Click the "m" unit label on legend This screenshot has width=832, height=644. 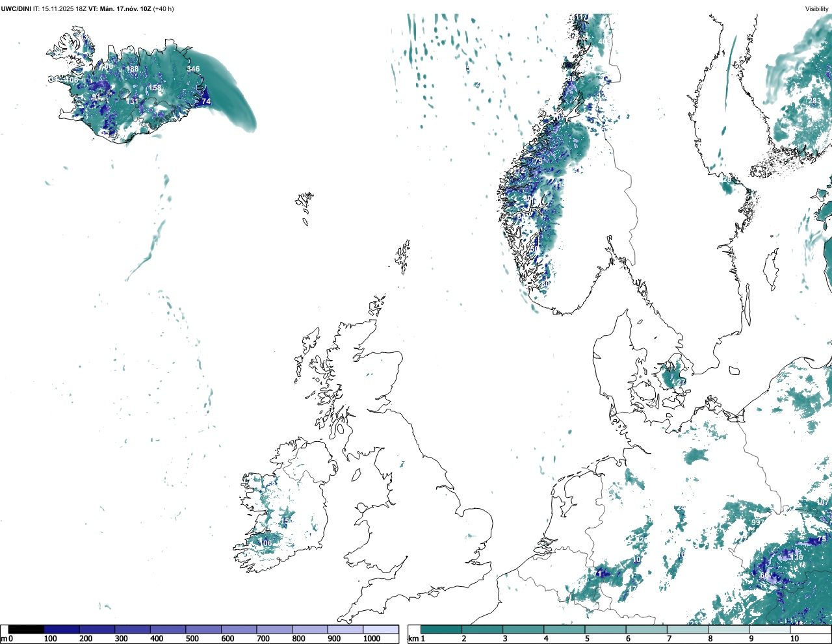[4, 639]
